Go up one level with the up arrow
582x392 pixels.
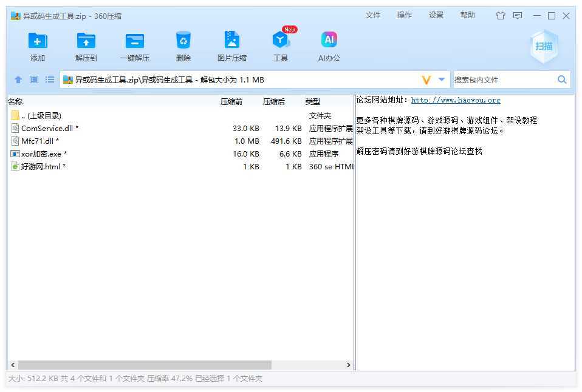(18, 79)
